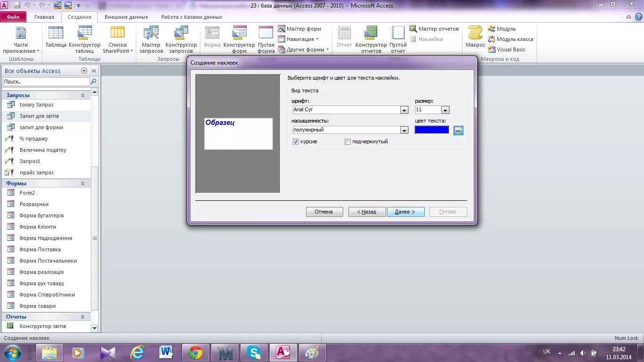Image resolution: width=644 pixels, height=362 pixels.
Task: Launch Мастер отчетов (report wizard)
Action: (x=434, y=29)
